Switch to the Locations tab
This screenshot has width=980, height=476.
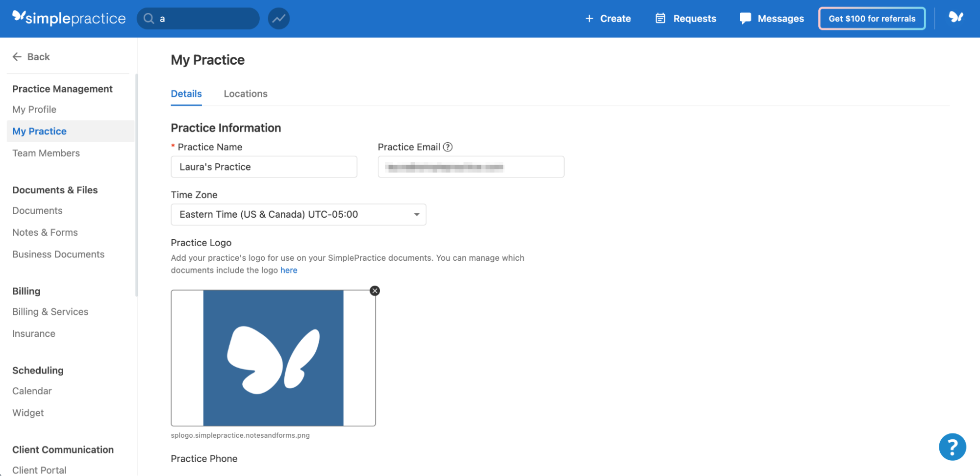click(x=245, y=94)
